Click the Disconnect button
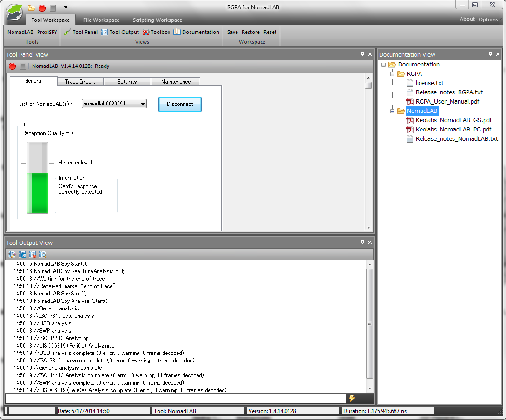 tap(180, 104)
